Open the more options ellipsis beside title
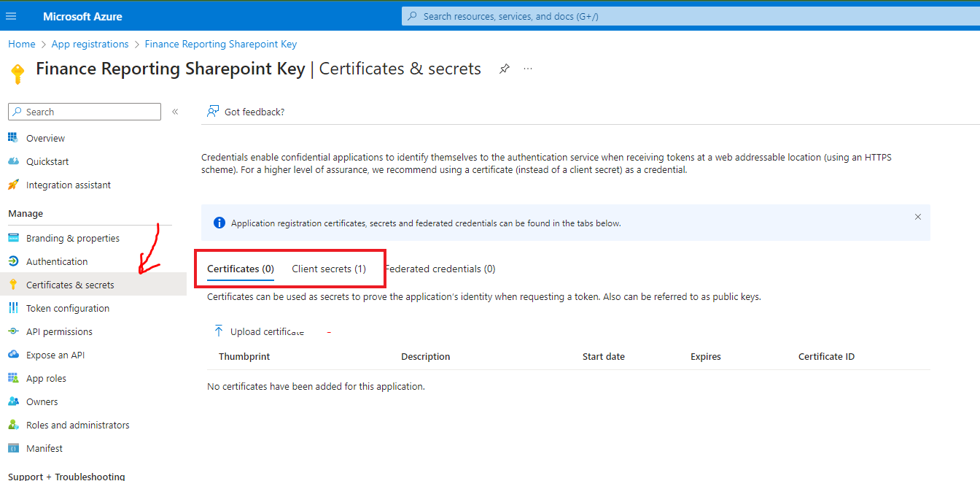The height and width of the screenshot is (481, 980). (x=528, y=69)
